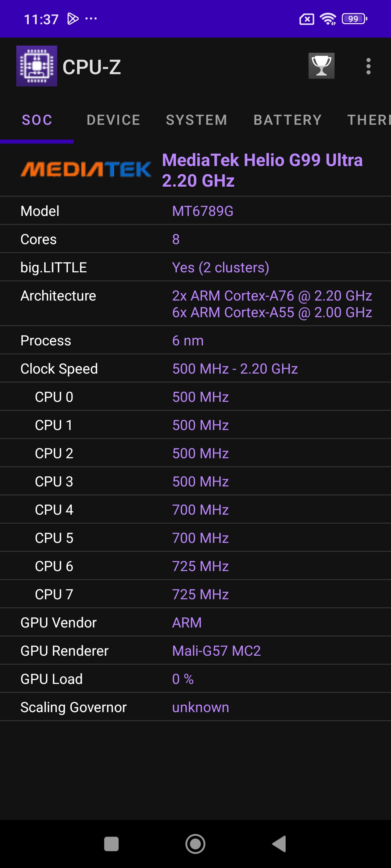Tap the trophy benchmark icon
Viewport: 391px width, 868px height.
[321, 66]
